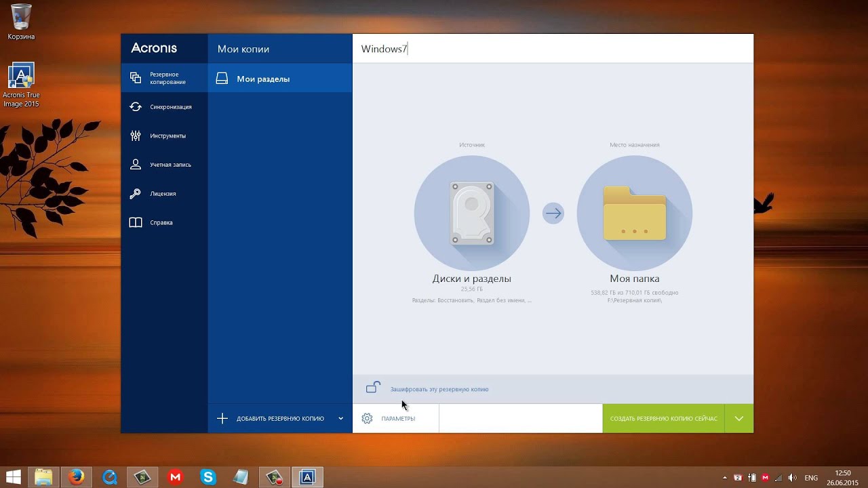This screenshot has width=868, height=488.
Task: Switch to the Acronis taskbar window
Action: [x=307, y=477]
